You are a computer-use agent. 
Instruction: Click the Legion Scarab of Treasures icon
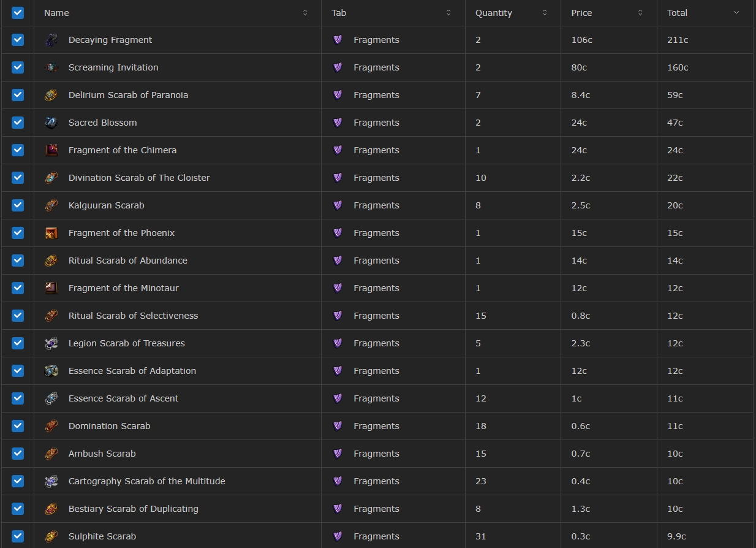tap(51, 343)
